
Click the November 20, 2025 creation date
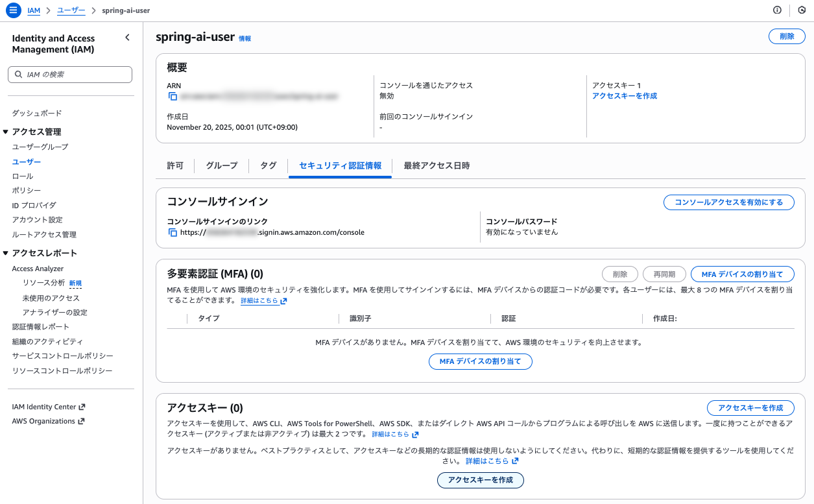232,127
